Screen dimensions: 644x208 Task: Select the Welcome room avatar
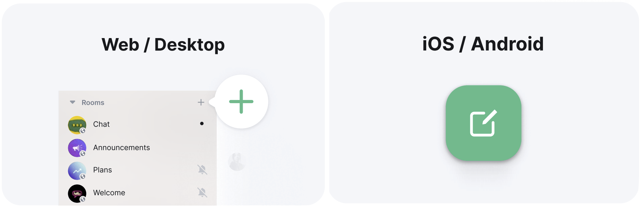(x=77, y=193)
